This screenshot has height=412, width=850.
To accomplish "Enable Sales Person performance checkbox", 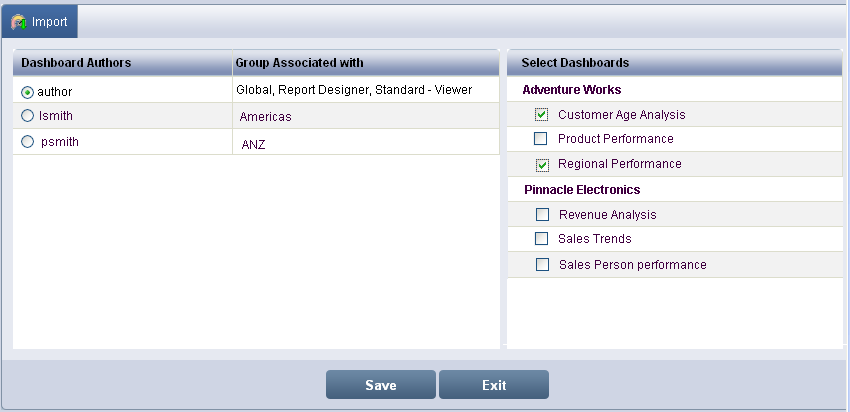I will point(542,265).
